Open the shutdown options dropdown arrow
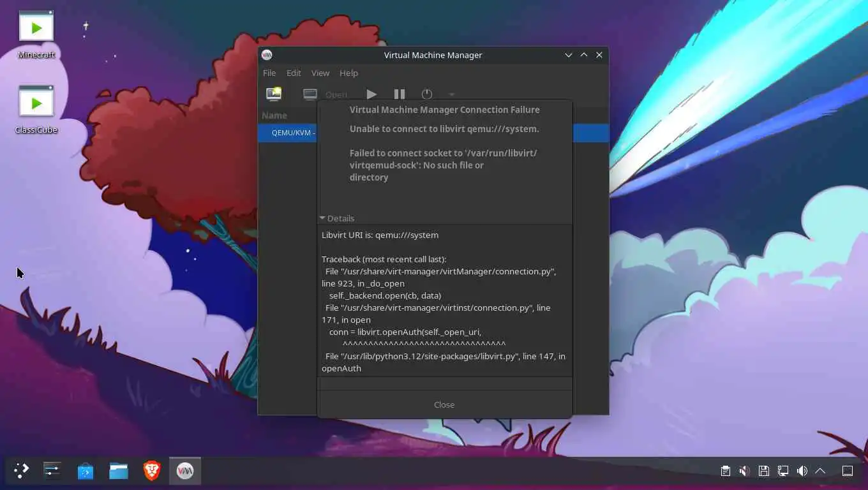The height and width of the screenshot is (490, 868). pos(452,94)
